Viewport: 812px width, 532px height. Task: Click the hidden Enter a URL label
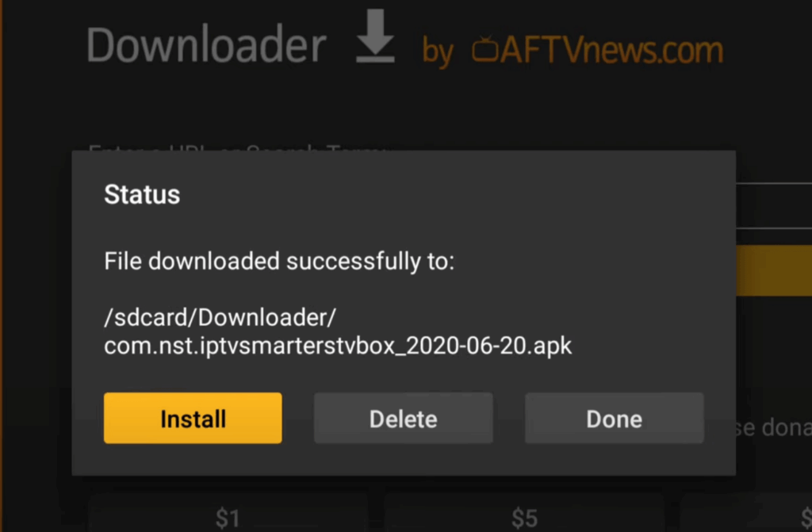pos(237,148)
